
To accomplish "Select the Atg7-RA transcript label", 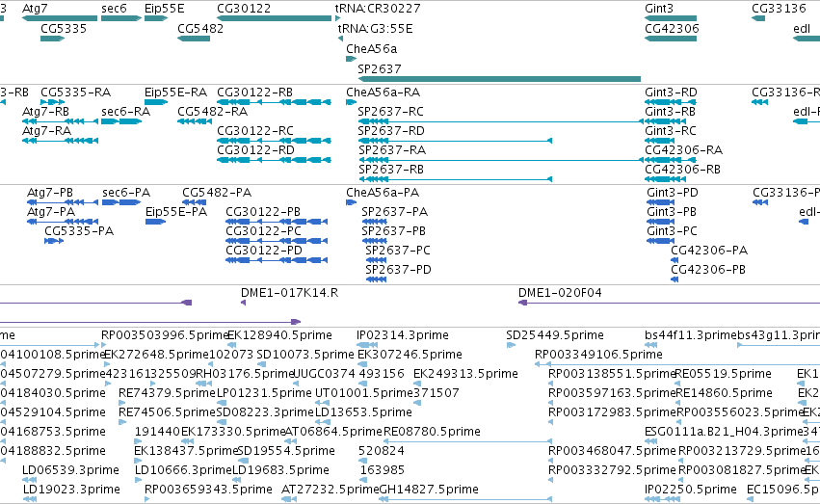I will click(46, 131).
